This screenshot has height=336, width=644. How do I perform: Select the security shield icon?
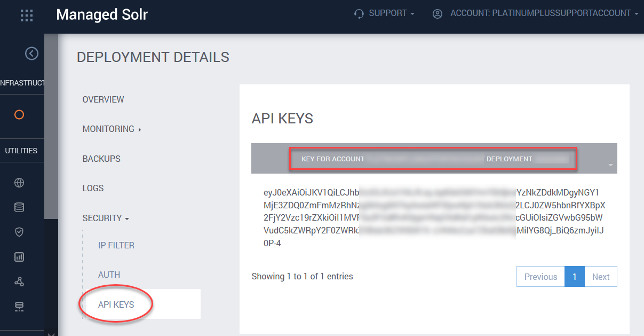click(19, 232)
